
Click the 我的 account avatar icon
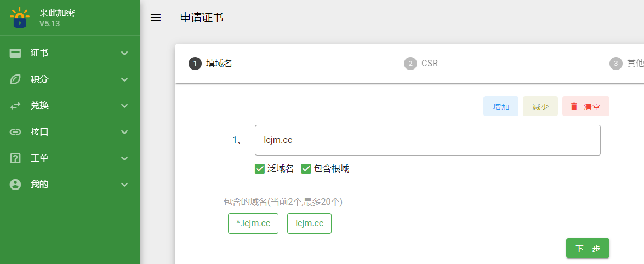pyautogui.click(x=15, y=185)
